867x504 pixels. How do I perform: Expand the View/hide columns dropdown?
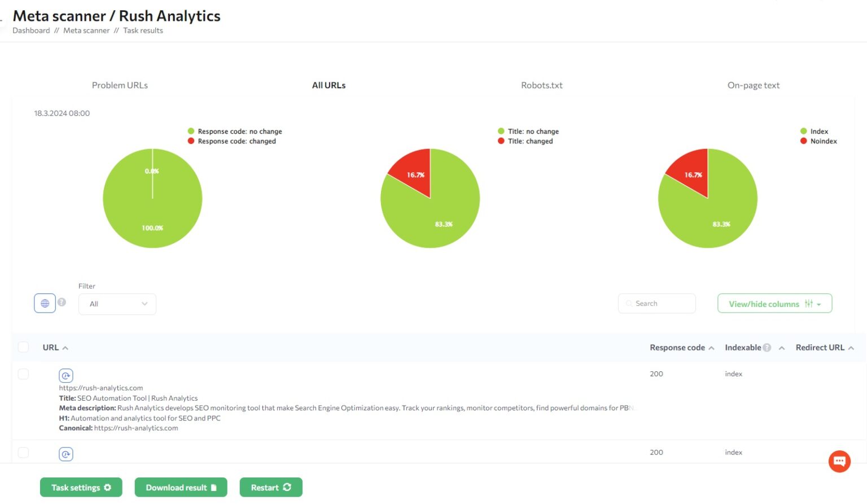[x=774, y=303]
